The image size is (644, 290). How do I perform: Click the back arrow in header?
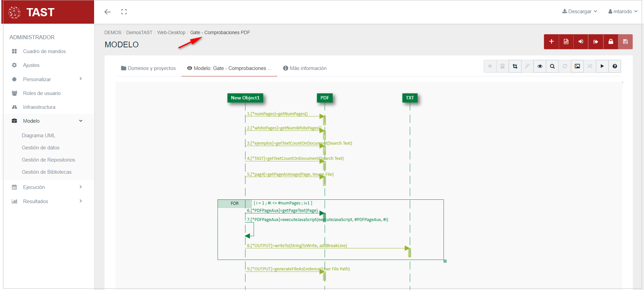[x=108, y=12]
